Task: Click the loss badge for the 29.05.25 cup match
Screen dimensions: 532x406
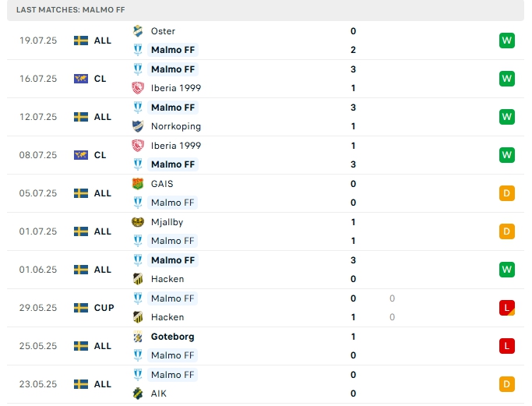Action: [x=507, y=308]
